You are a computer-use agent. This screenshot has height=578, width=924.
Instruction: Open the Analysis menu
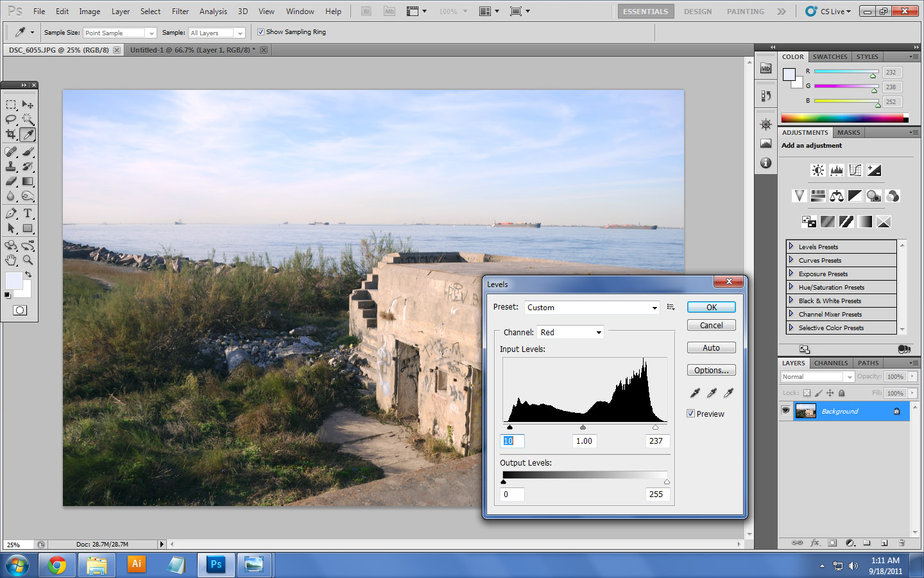(x=213, y=12)
